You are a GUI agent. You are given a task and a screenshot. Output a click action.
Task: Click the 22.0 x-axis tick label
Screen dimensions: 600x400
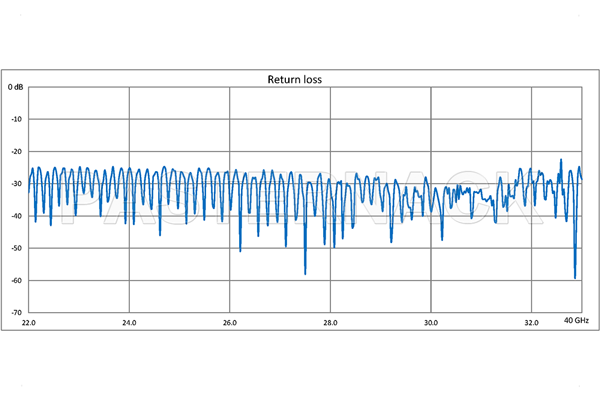(29, 323)
